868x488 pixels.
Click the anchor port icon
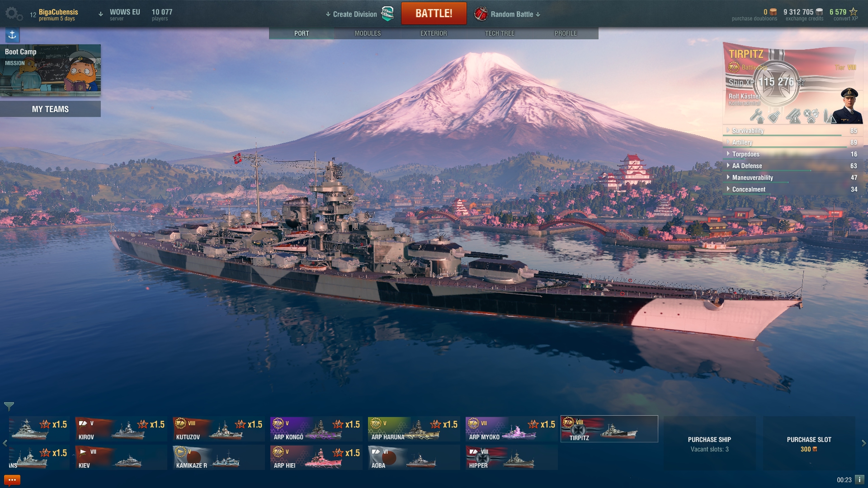tap(12, 35)
